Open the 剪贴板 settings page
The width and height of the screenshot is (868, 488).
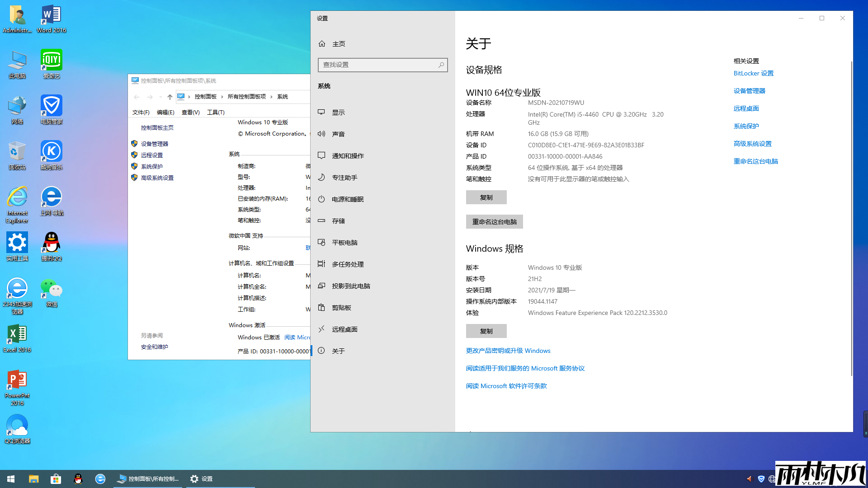coord(383,308)
